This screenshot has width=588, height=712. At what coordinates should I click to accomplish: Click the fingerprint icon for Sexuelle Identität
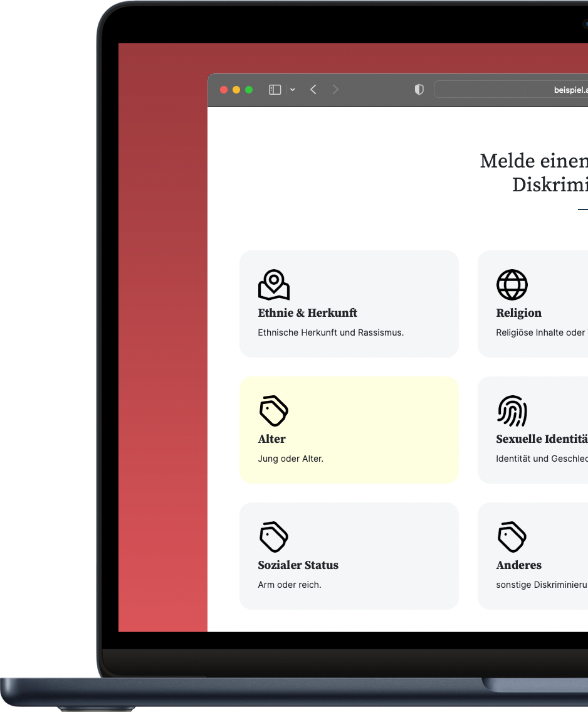click(512, 411)
